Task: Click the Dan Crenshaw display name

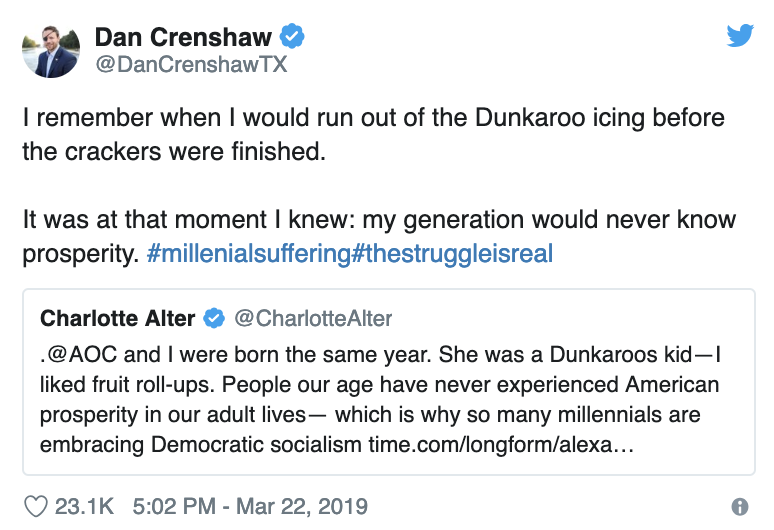Action: click(x=183, y=37)
